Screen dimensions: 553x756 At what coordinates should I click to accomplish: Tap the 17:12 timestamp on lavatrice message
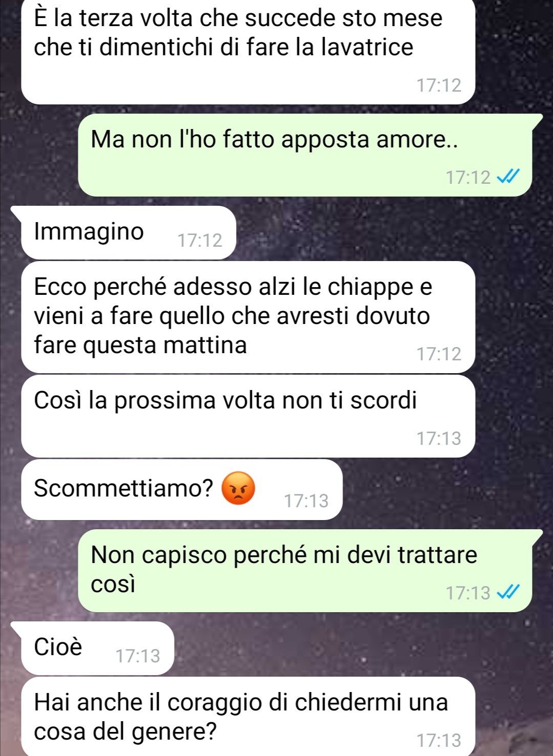[439, 85]
